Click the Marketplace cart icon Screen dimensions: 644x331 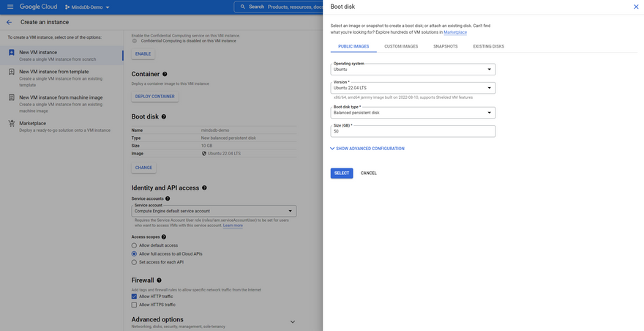pyautogui.click(x=12, y=123)
